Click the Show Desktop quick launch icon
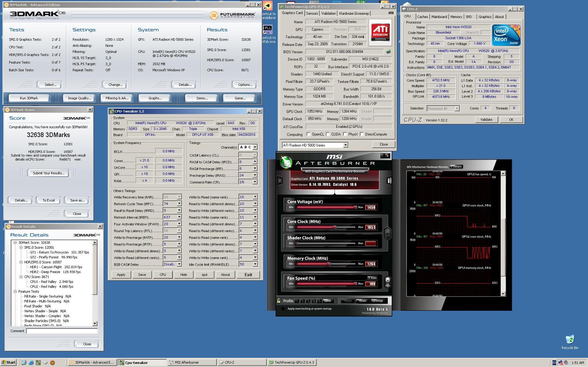Screen dimensions: 588x367 tap(24, 363)
